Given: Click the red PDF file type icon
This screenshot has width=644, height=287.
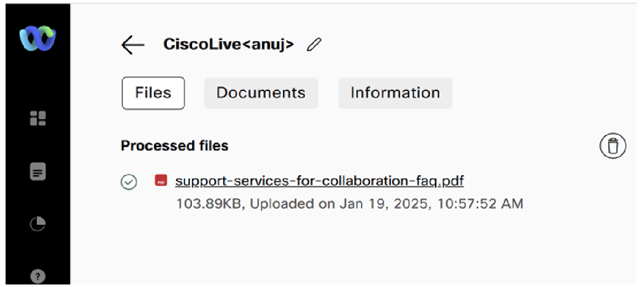Looking at the screenshot, I should pyautogui.click(x=161, y=180).
